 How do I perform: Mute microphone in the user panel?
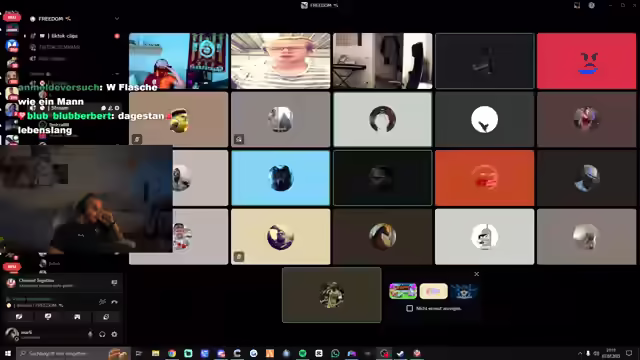(90, 334)
